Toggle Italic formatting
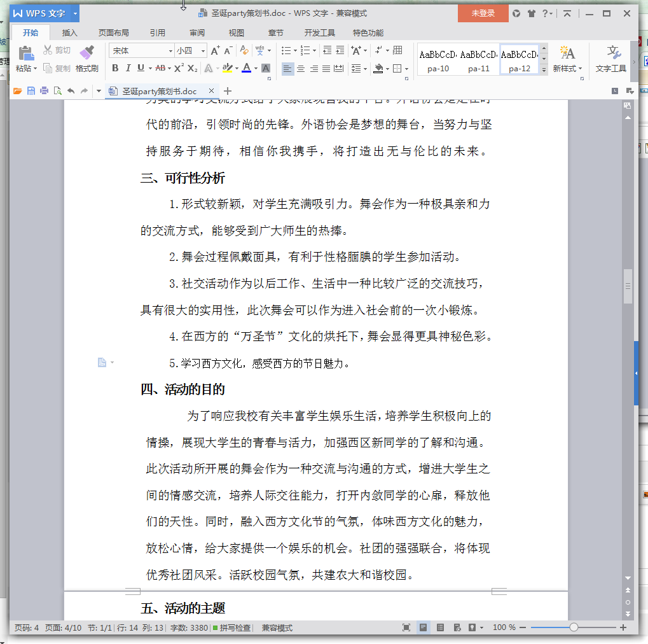 (x=128, y=68)
